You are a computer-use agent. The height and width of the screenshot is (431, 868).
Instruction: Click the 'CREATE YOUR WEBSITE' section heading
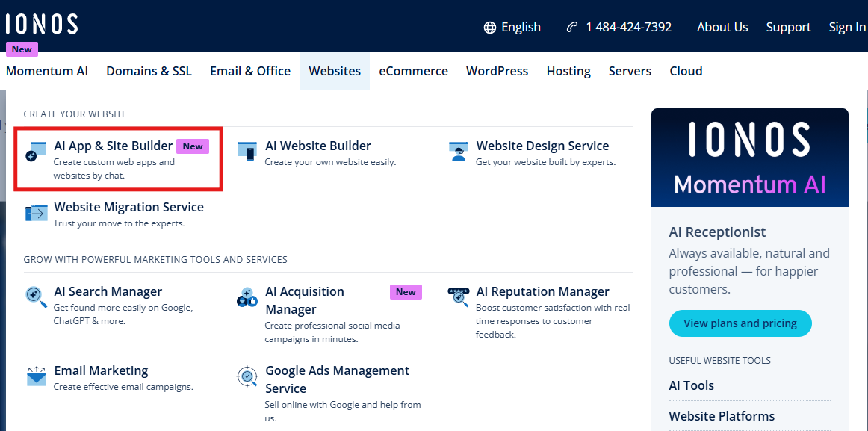coord(75,114)
